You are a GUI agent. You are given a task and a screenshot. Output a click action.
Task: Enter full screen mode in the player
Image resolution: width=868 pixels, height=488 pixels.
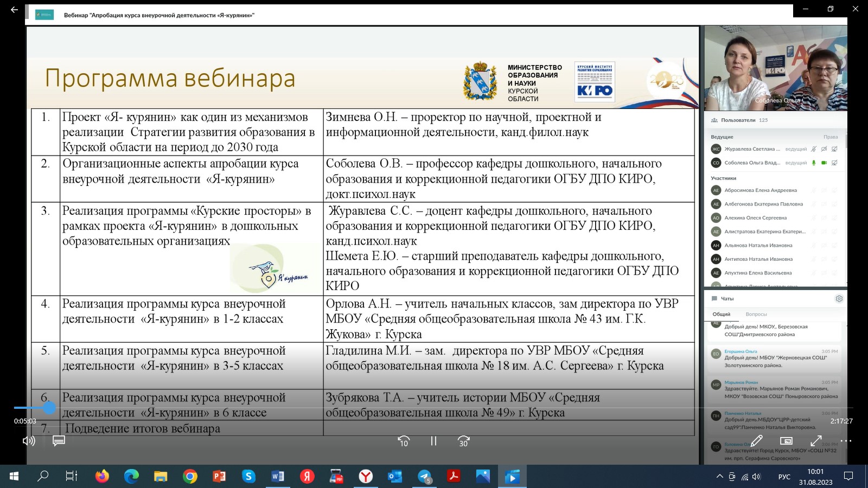816,441
